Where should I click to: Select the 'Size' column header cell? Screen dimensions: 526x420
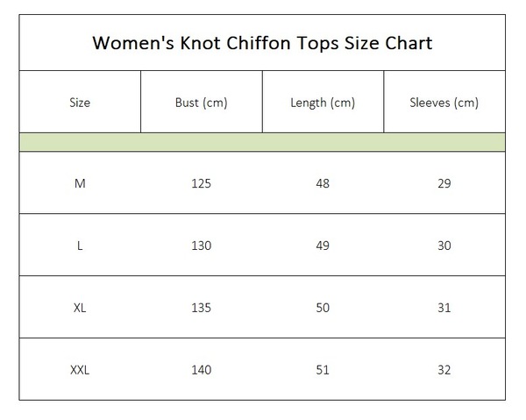[80, 102]
